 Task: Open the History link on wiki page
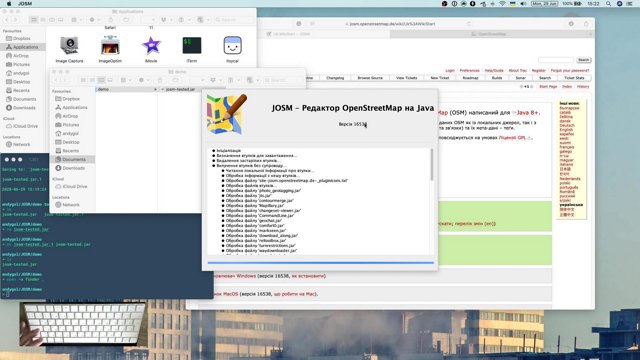[x=583, y=87]
